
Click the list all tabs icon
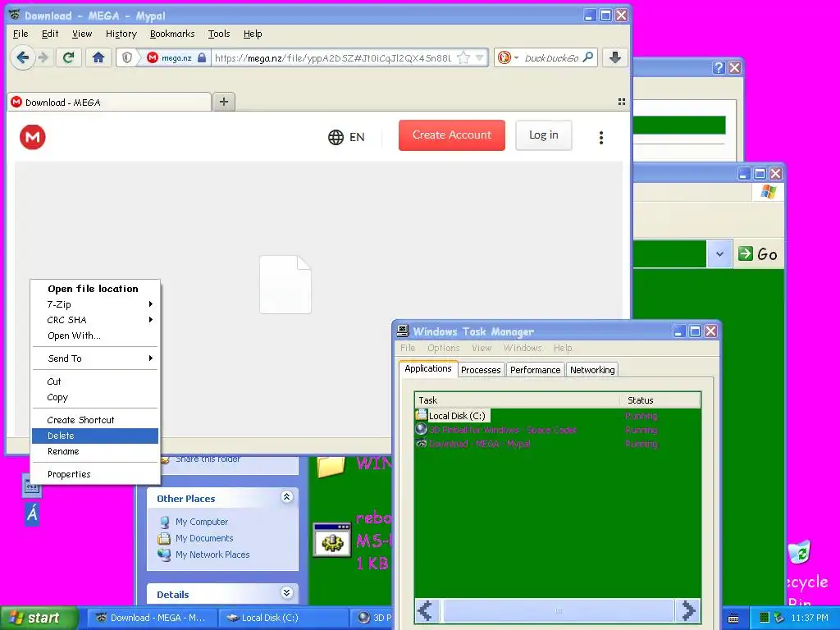pyautogui.click(x=622, y=102)
